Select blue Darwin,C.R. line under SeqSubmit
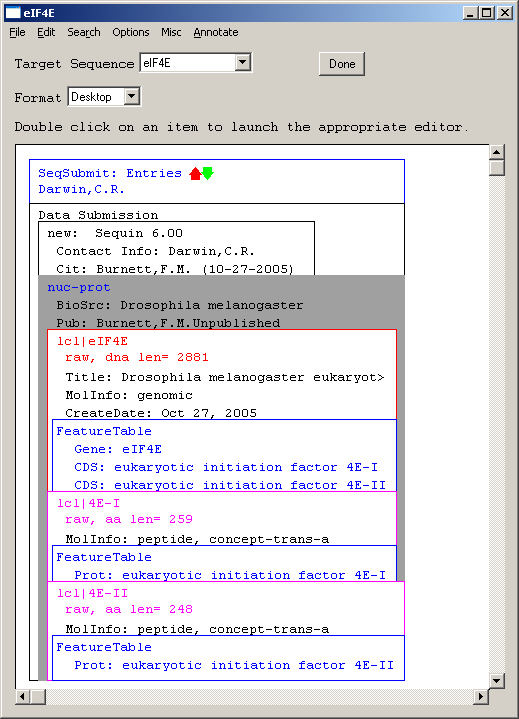The height and width of the screenshot is (719, 519). pos(82,189)
